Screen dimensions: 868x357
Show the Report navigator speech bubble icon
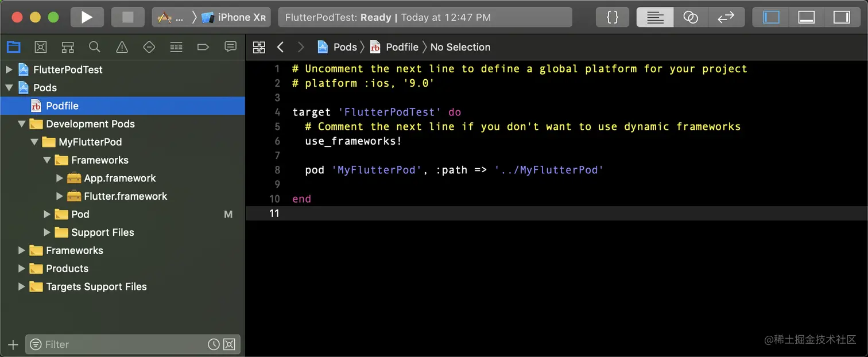[x=231, y=47]
